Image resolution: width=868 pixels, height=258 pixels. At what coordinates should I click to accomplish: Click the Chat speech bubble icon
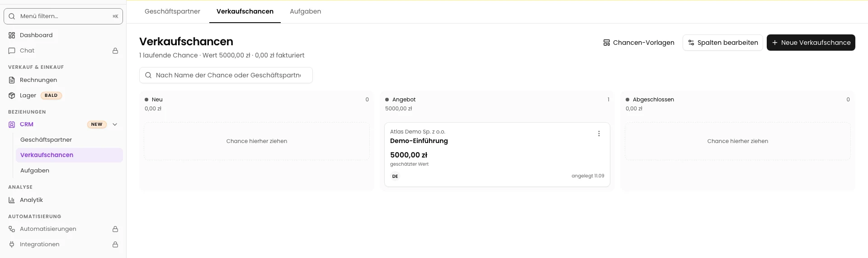pos(12,51)
